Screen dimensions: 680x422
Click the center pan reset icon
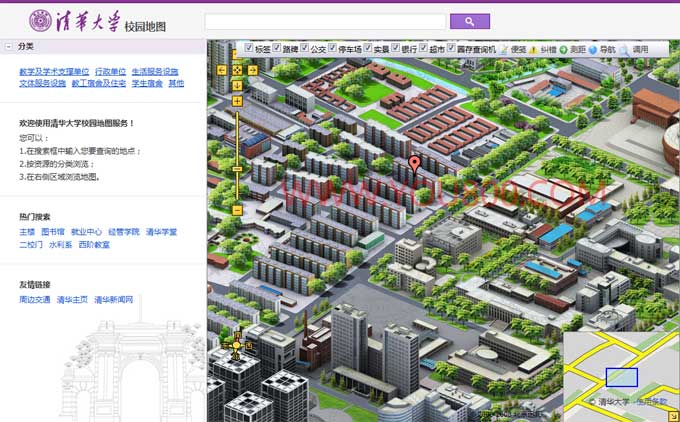click(237, 70)
